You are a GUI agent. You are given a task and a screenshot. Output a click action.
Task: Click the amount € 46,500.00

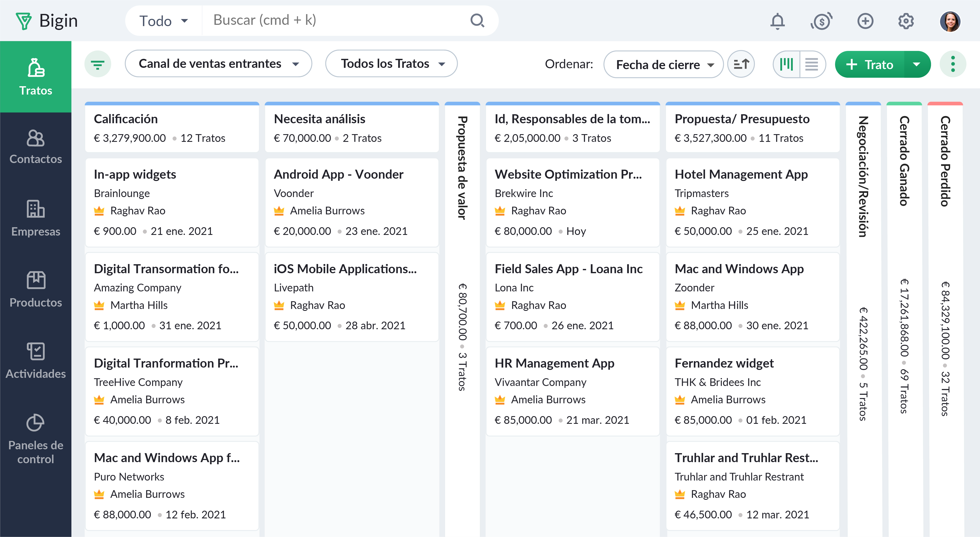(703, 515)
